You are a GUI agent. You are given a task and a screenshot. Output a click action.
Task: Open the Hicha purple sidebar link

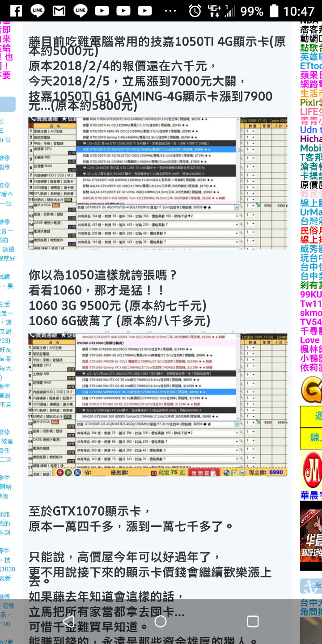[311, 139]
